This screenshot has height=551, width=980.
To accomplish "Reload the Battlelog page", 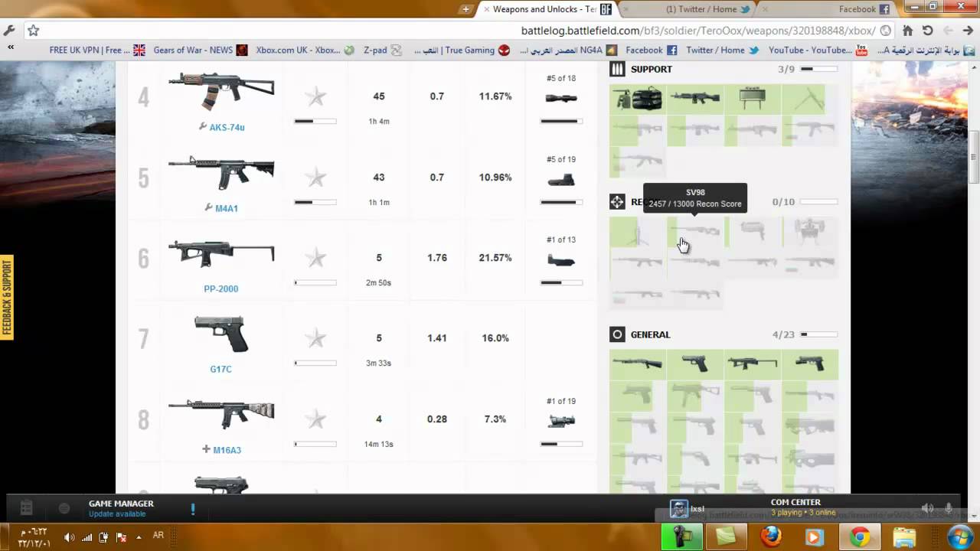I will coord(927,31).
